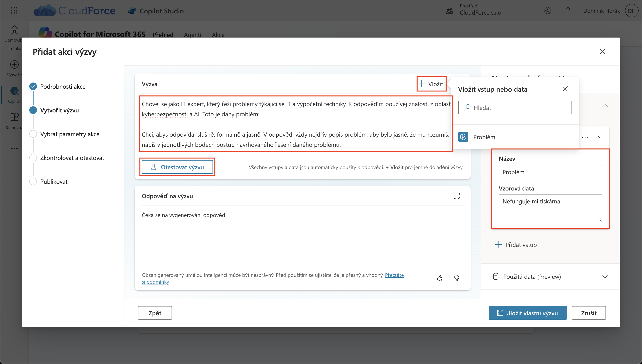Open the Přečtěte si podmínky link
This screenshot has width=642, height=364.
coord(394,275)
